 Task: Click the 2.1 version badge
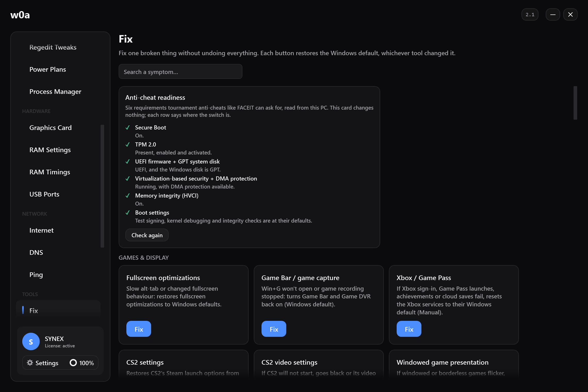[530, 15]
